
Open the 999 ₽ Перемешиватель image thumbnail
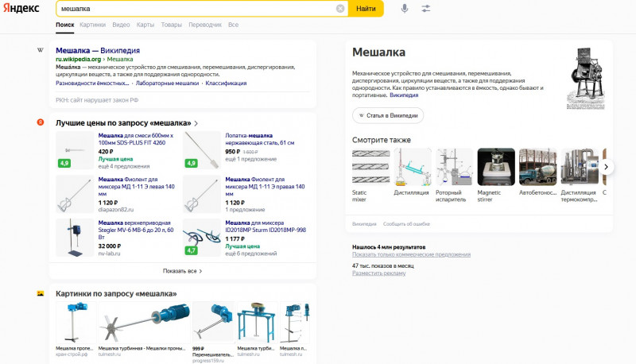pos(214,323)
